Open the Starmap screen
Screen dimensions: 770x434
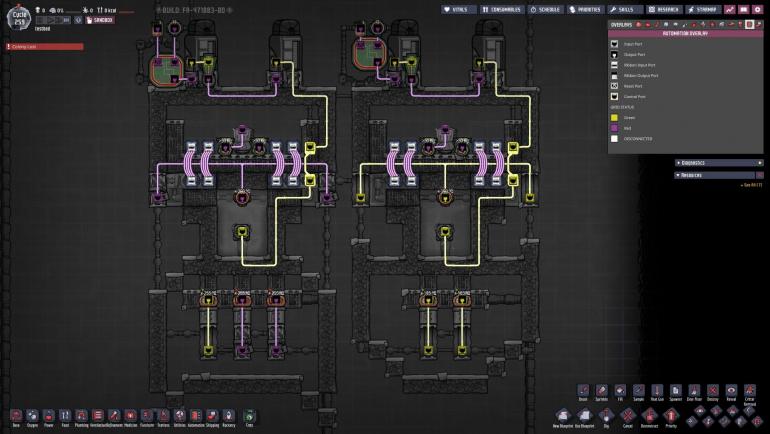(704, 9)
